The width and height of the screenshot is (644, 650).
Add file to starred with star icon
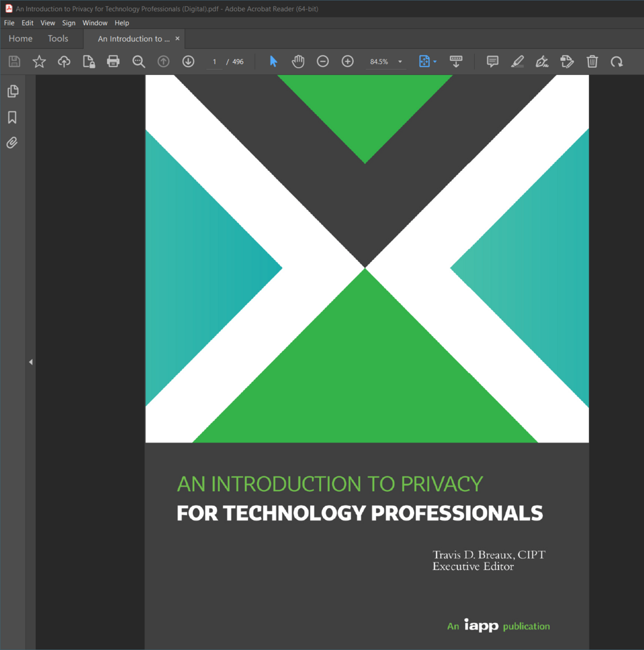point(39,61)
